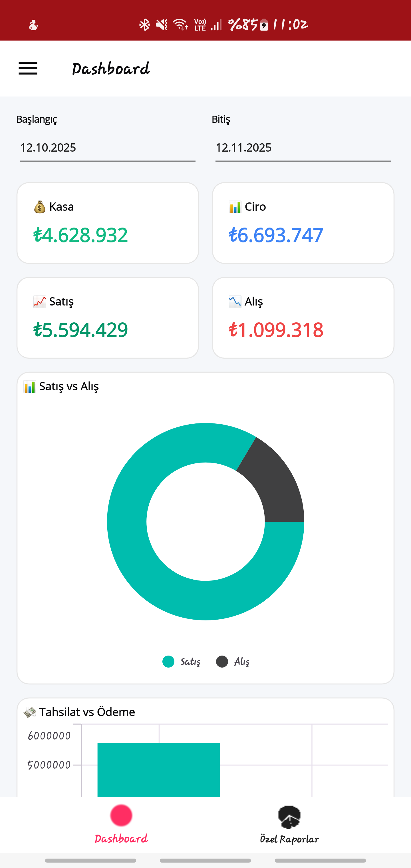Tap the battery indicator in status bar
This screenshot has height=868, width=411.
[264, 25]
